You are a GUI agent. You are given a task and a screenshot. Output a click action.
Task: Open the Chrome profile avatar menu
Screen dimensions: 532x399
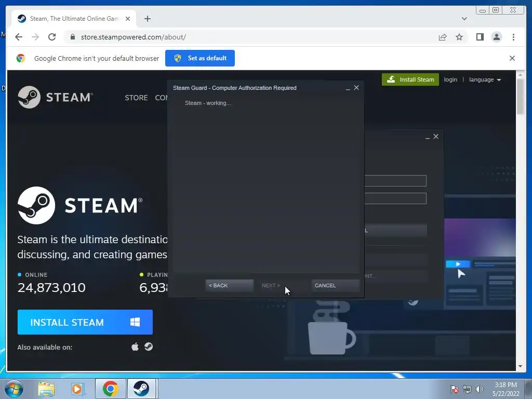click(496, 37)
